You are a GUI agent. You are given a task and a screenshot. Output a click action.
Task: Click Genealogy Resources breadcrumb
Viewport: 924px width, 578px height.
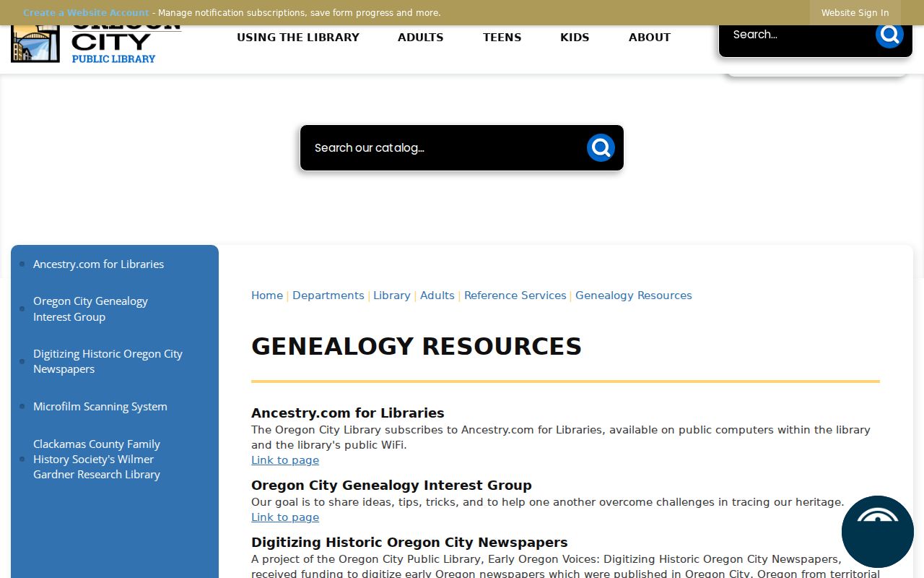pos(634,296)
